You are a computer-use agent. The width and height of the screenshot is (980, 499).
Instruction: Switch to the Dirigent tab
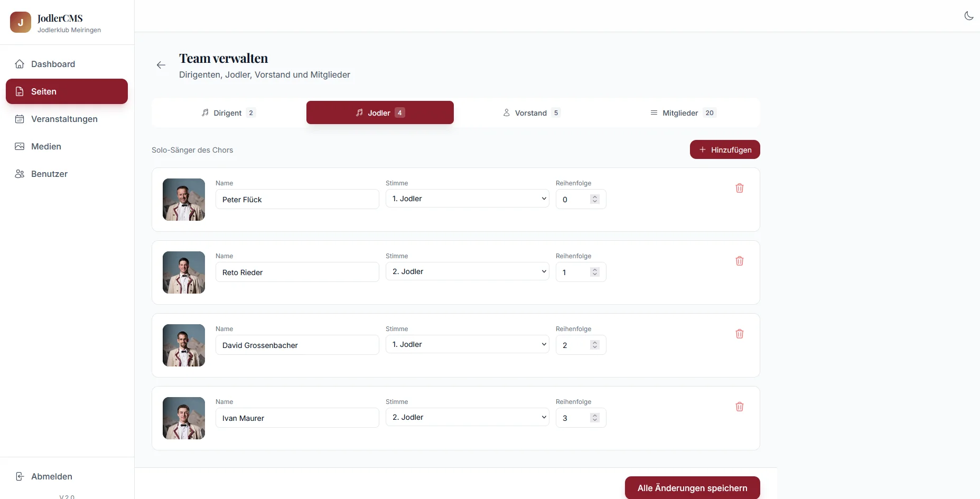pos(228,112)
